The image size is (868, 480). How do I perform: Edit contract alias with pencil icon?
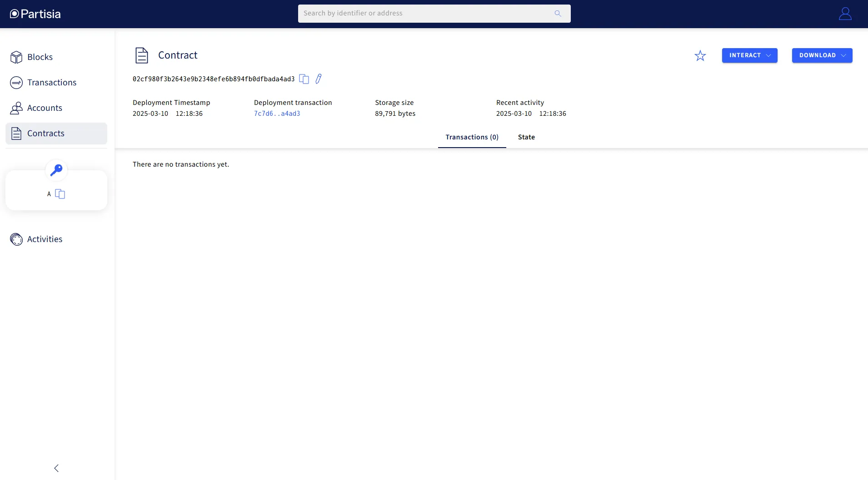pyautogui.click(x=319, y=79)
